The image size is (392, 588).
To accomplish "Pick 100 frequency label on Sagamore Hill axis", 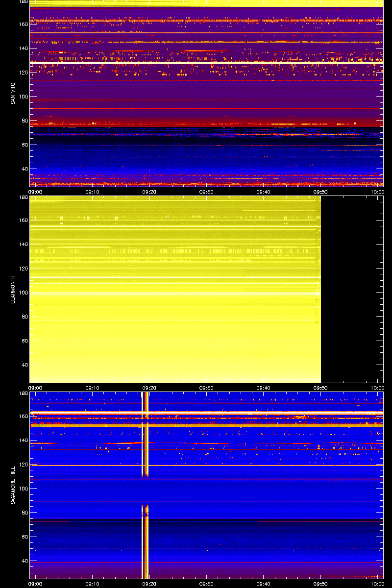I will [x=23, y=489].
